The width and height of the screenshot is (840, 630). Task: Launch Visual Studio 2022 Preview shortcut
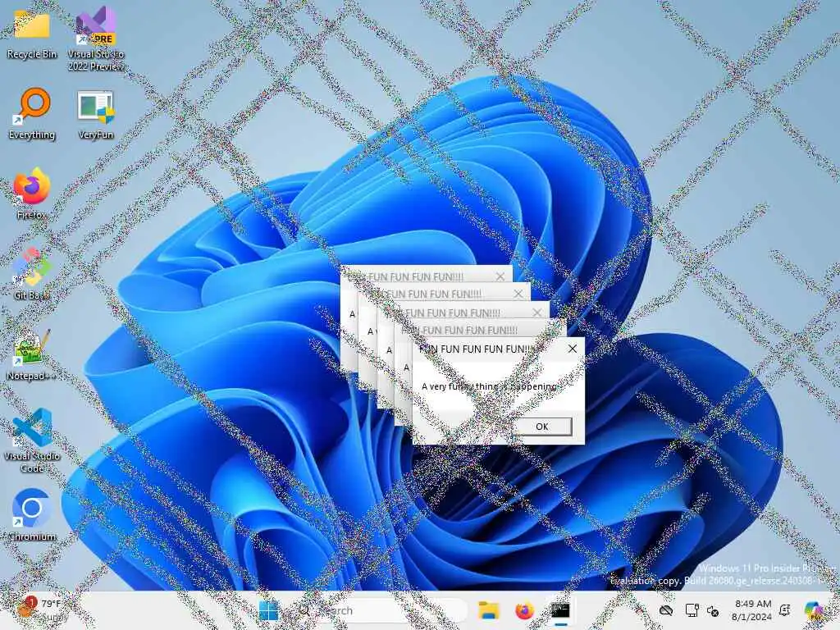[x=96, y=39]
